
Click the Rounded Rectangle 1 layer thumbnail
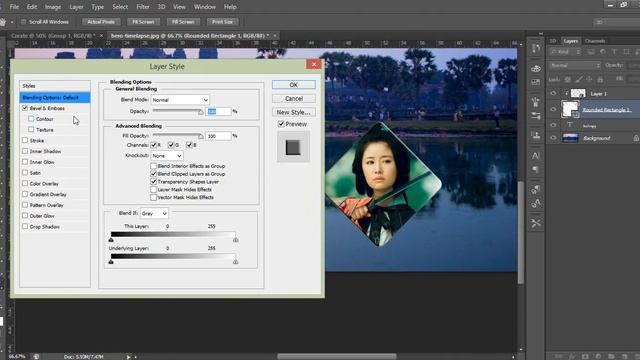(x=570, y=109)
